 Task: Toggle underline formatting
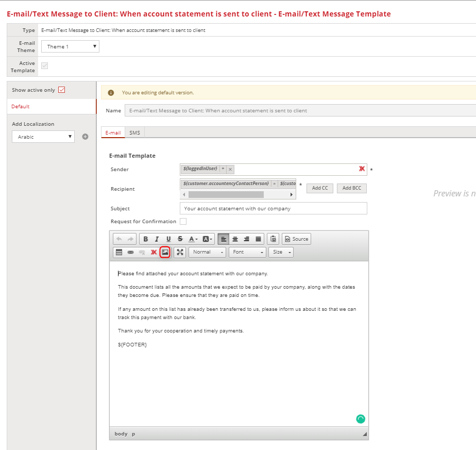tap(168, 239)
